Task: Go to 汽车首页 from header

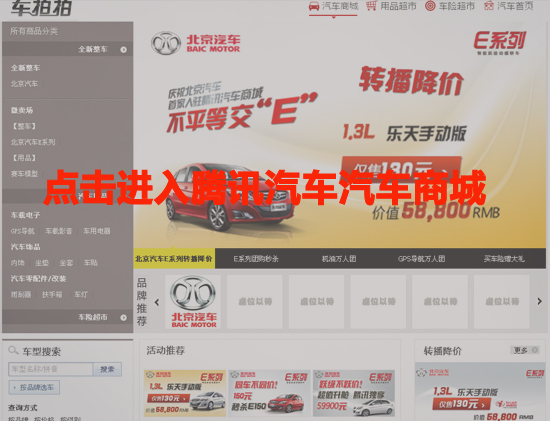Action: [x=508, y=6]
